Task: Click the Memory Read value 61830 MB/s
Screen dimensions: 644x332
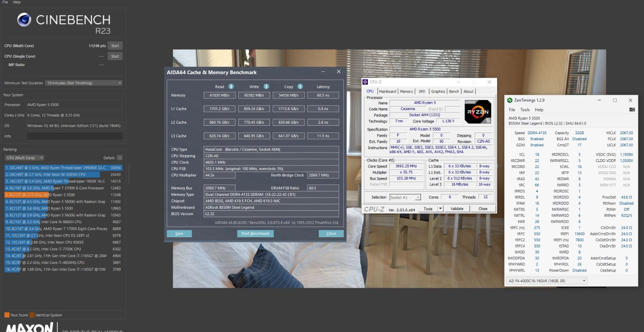Action: pyautogui.click(x=219, y=95)
